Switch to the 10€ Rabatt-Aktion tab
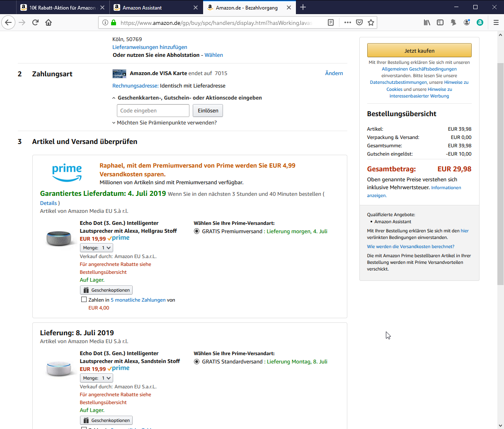This screenshot has width=504, height=429. click(x=62, y=7)
